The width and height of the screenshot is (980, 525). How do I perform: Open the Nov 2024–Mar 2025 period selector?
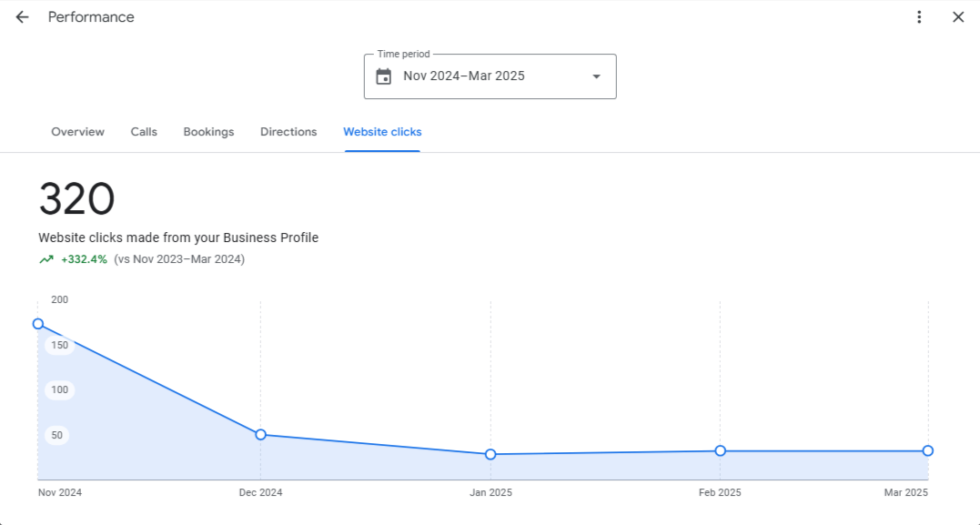490,76
